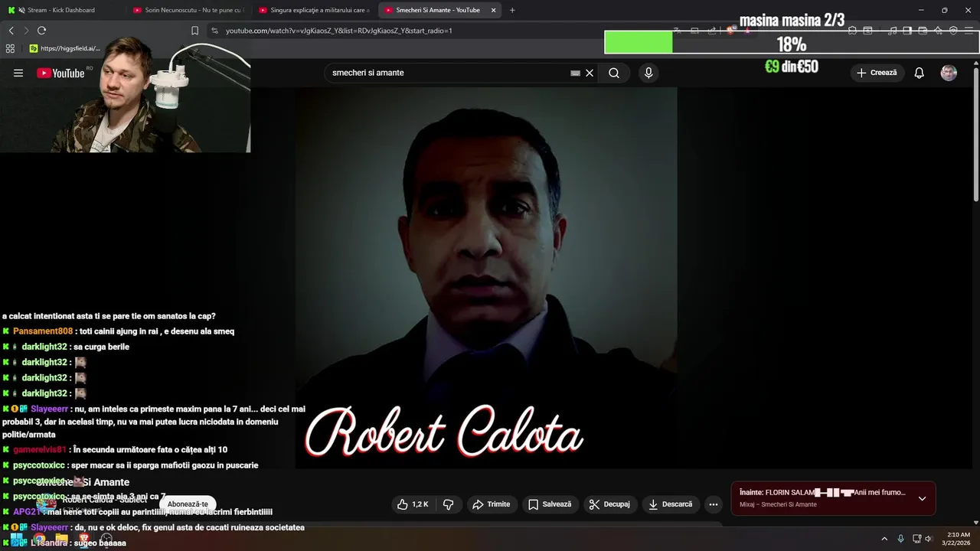Switch to the Sorin Necunoscutu tab
This screenshot has width=980, height=551.
(189, 10)
